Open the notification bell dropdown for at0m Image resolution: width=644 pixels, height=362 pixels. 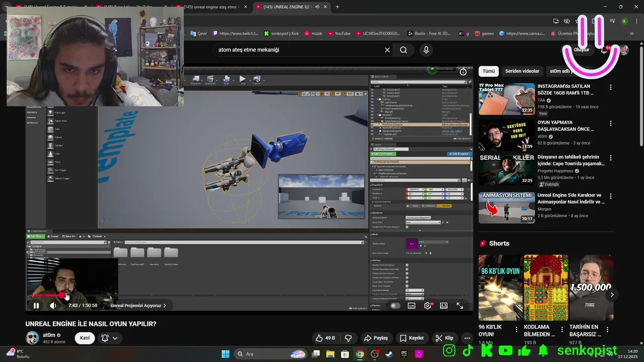[110, 338]
